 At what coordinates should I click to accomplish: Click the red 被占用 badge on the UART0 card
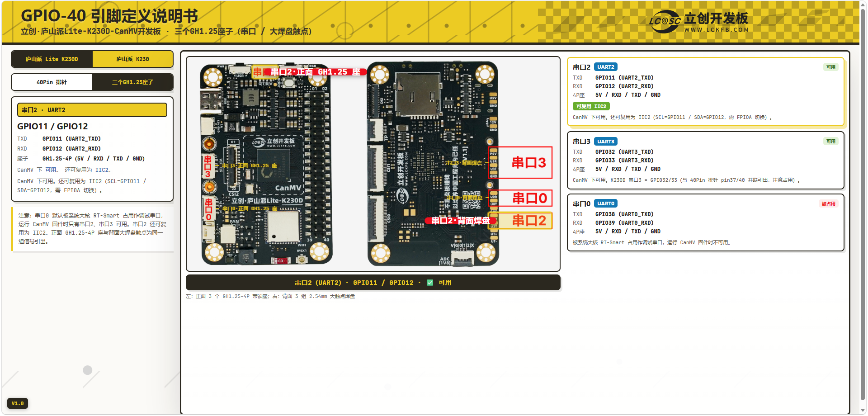[829, 203]
